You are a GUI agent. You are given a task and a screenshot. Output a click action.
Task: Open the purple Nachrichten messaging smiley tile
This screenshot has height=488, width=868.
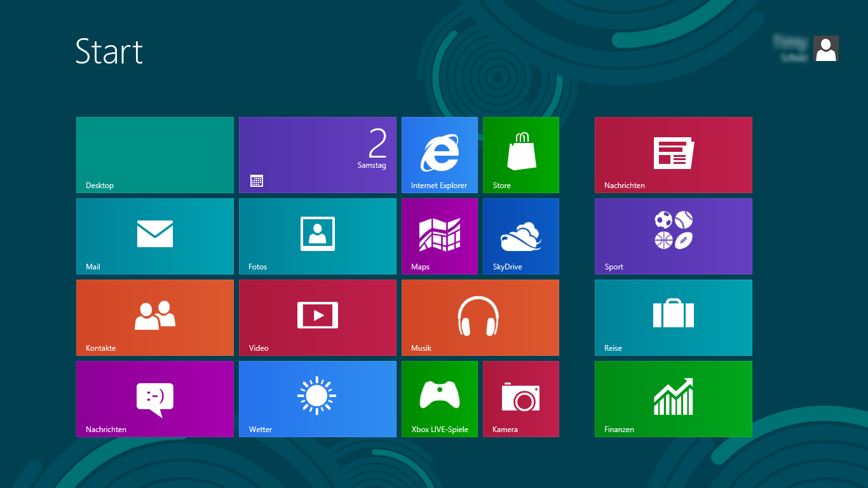coord(155,399)
